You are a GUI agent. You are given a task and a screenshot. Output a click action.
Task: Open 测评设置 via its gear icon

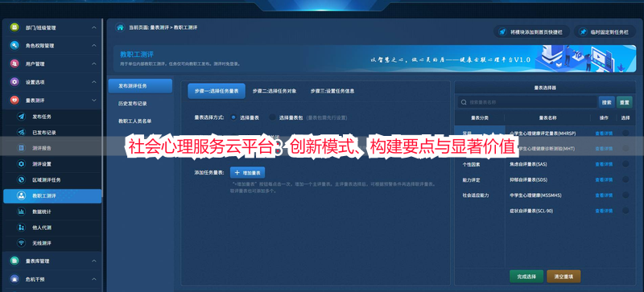21,164
